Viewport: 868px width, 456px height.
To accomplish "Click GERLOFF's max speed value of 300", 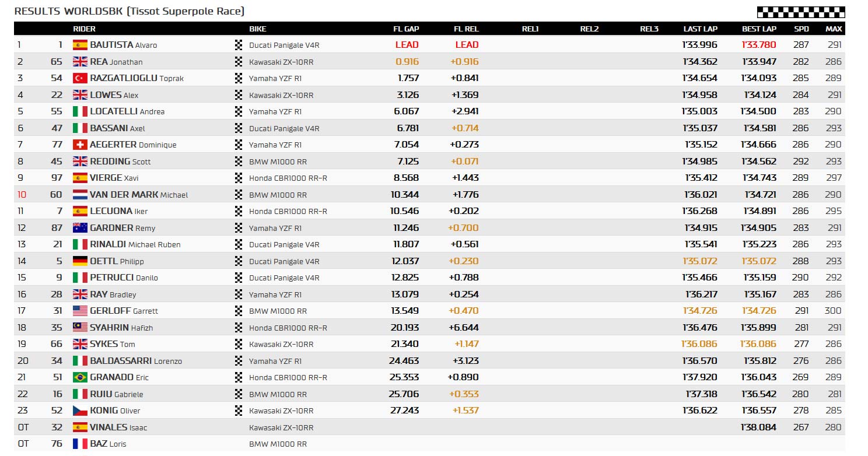I will pyautogui.click(x=834, y=311).
